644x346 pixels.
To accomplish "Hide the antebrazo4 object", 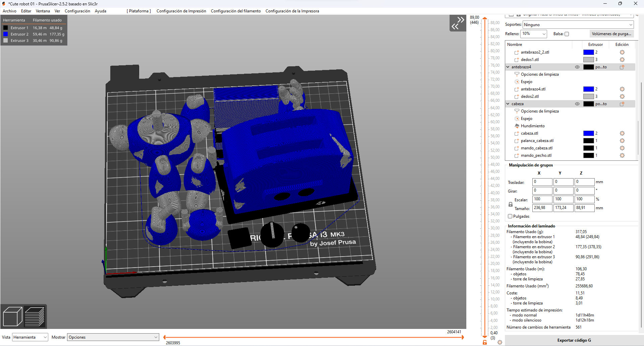I will [x=577, y=67].
